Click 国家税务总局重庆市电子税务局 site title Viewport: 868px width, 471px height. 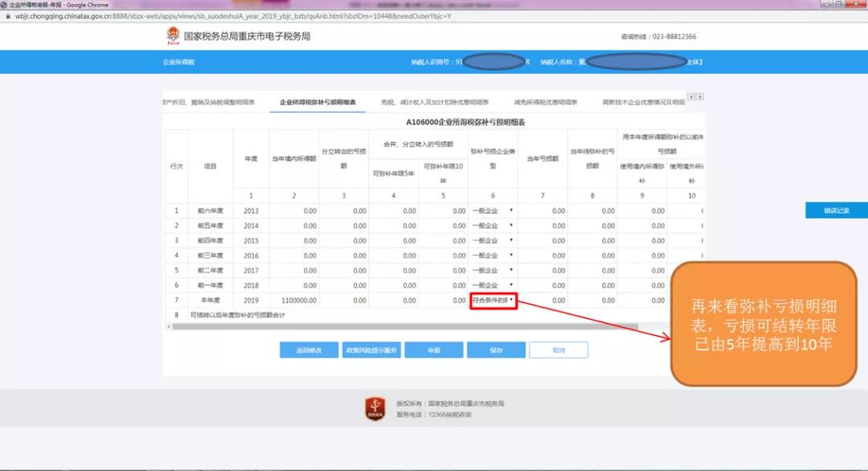(x=247, y=36)
